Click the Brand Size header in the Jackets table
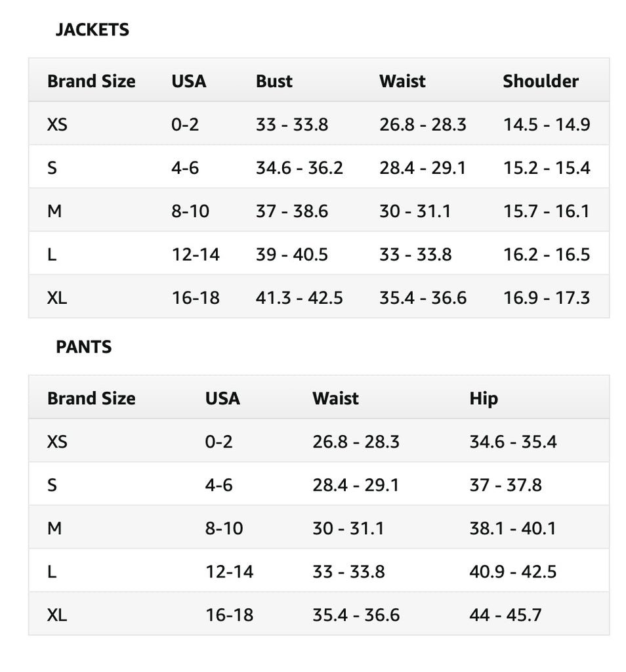 (x=91, y=81)
